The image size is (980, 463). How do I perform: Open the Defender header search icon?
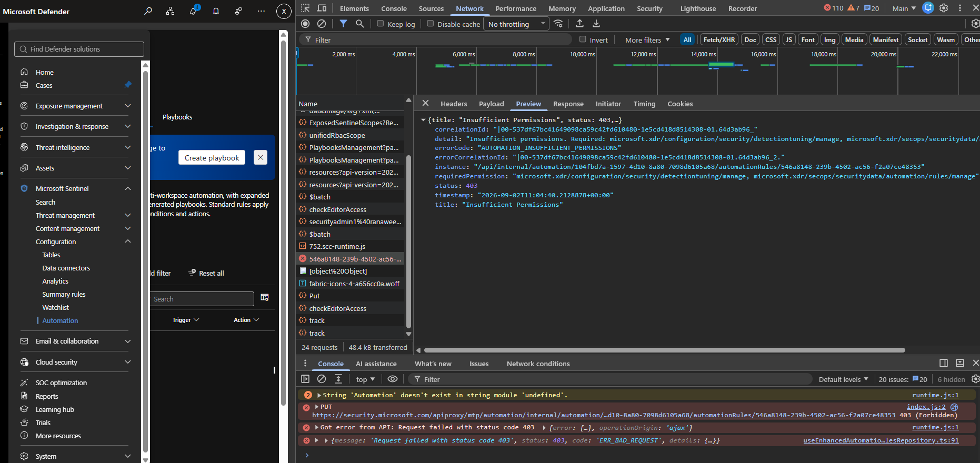click(x=148, y=11)
